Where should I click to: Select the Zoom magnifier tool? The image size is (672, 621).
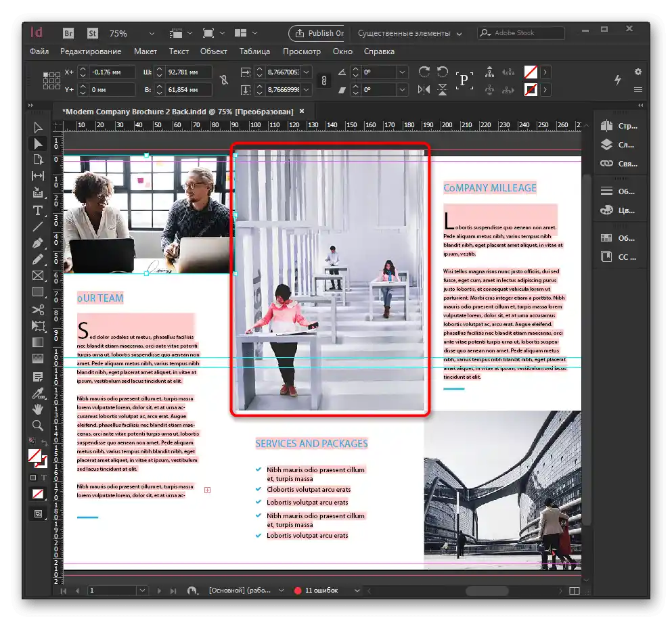pyautogui.click(x=38, y=425)
